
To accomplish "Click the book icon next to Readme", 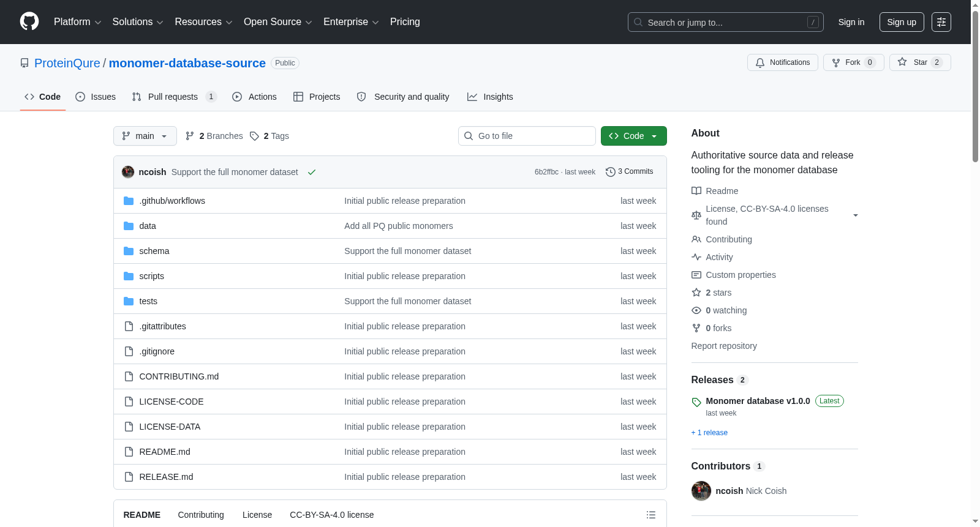I will point(696,191).
